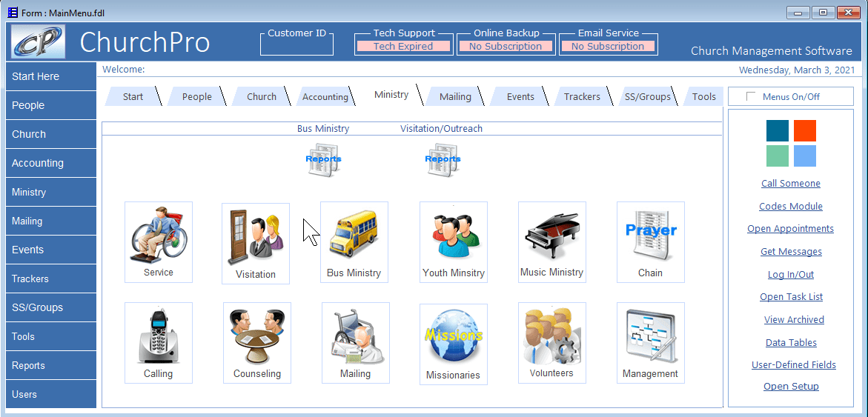The height and width of the screenshot is (417, 868).
Task: Open Visitation/Outreach Reports icon
Action: 443,160
